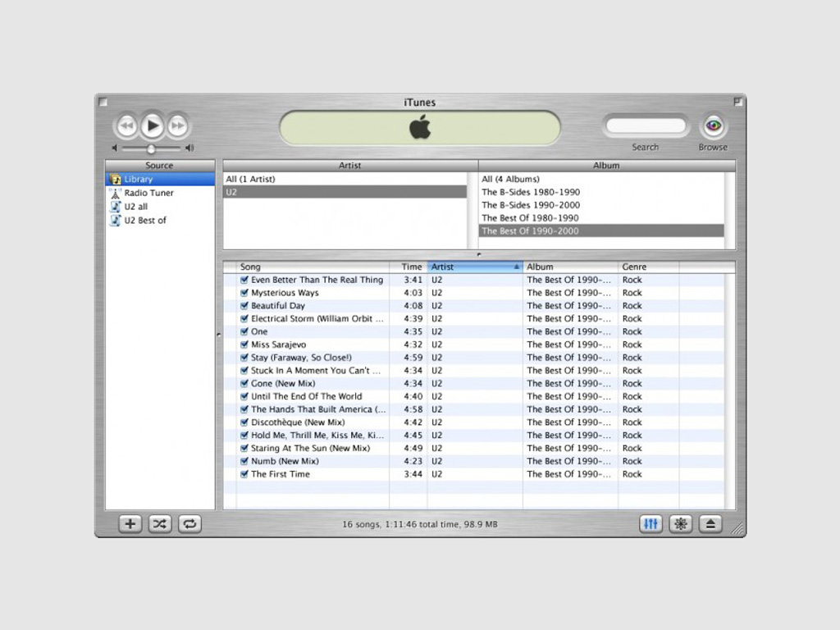840x630 pixels.
Task: Click the 16 songs status bar text
Action: pos(420,524)
